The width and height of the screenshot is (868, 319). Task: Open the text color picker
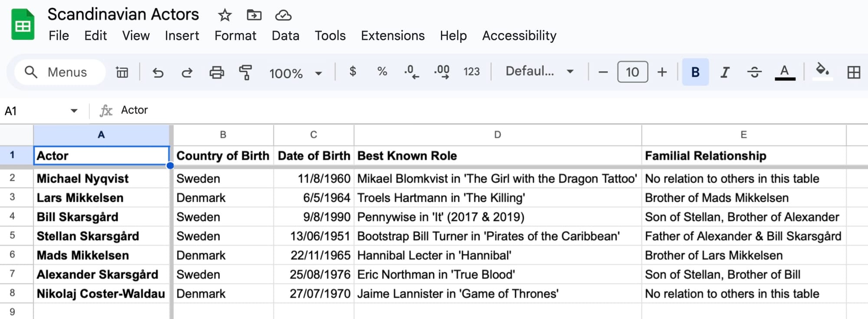(785, 72)
